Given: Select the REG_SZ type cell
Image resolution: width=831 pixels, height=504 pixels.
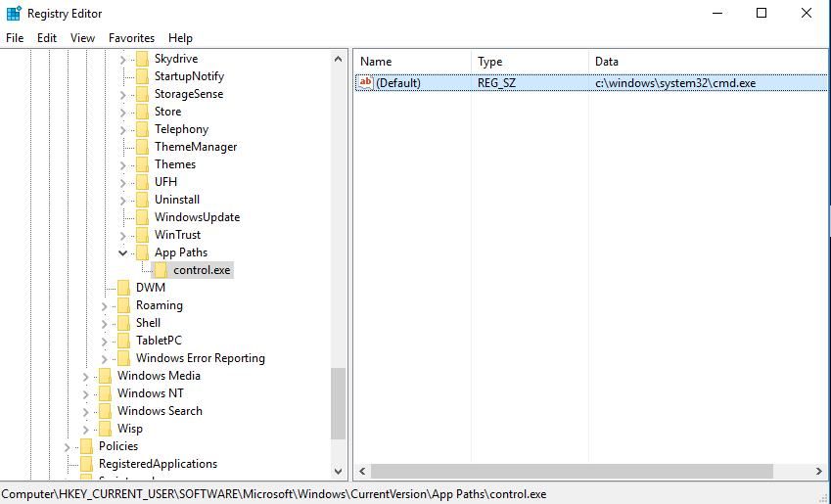Looking at the screenshot, I should point(496,83).
